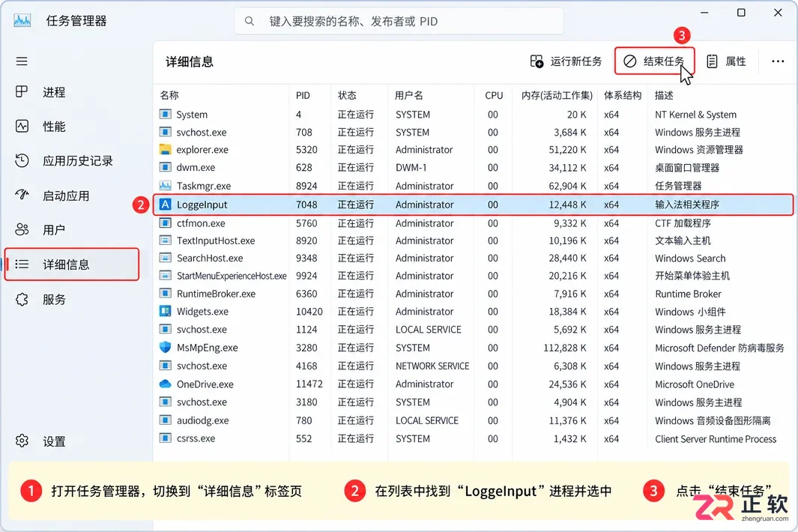This screenshot has width=798, height=532.
Task: Click user name NETWORK SERVICE
Action: tap(432, 366)
